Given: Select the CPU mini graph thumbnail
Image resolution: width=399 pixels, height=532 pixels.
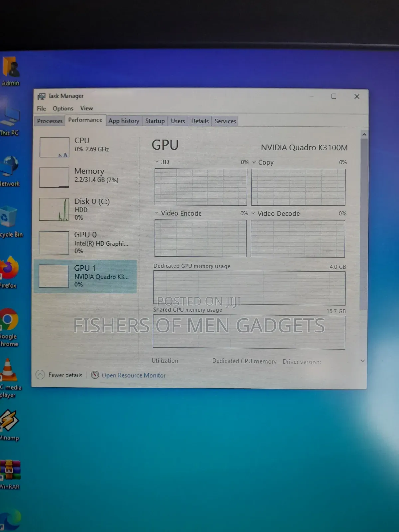Looking at the screenshot, I should tap(55, 147).
